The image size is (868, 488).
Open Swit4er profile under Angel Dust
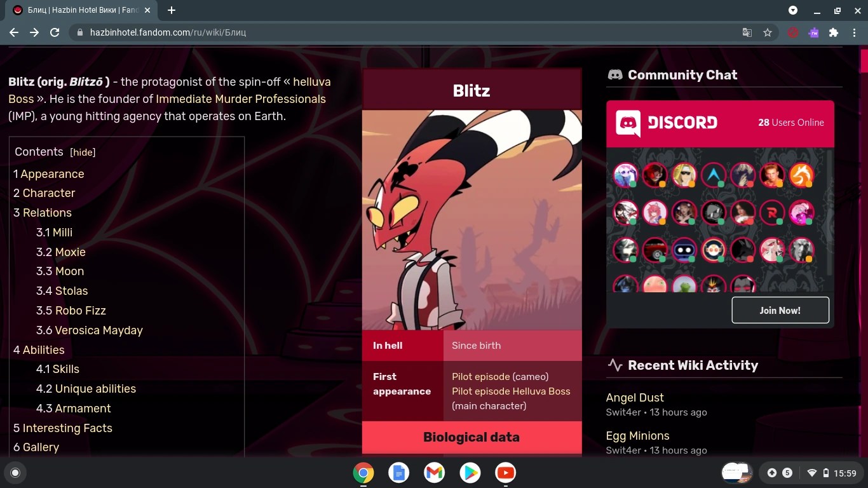(x=623, y=412)
